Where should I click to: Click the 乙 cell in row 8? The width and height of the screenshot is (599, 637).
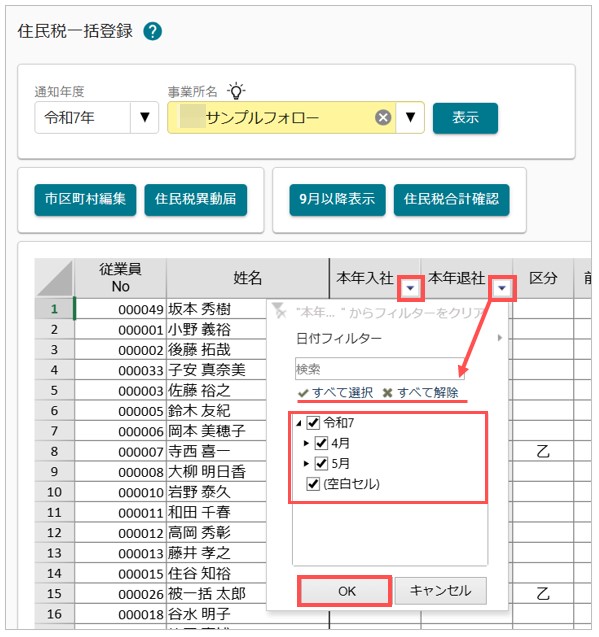pos(543,451)
